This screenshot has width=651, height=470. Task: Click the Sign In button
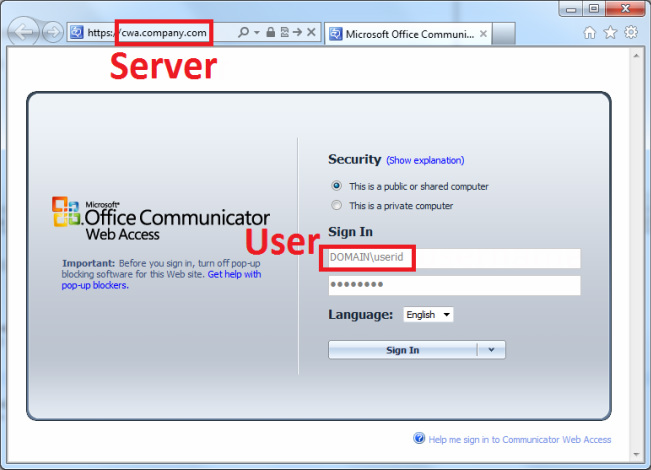point(402,350)
